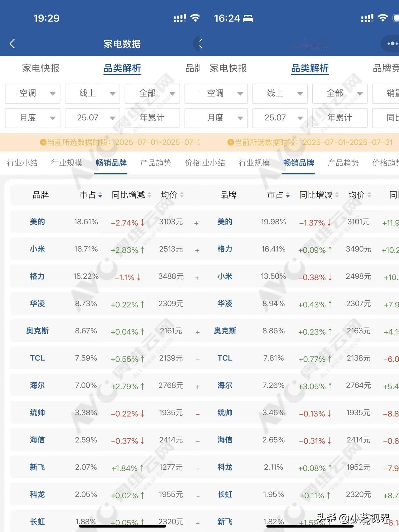Open 美的 brand link with 18.61% share
399x532 pixels.
37,222
